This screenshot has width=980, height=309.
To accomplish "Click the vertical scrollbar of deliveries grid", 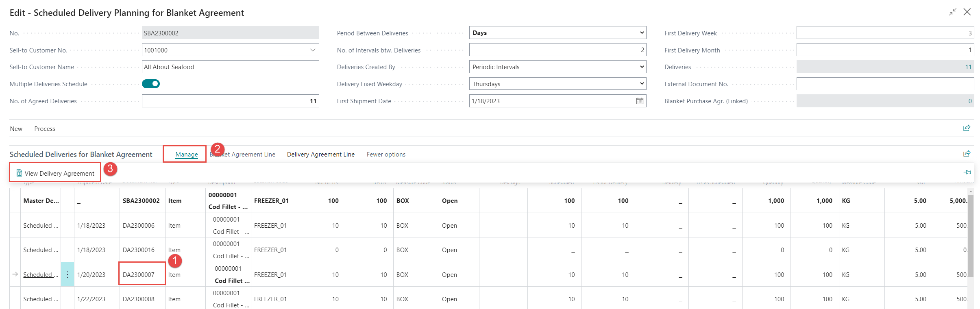I will point(971,236).
